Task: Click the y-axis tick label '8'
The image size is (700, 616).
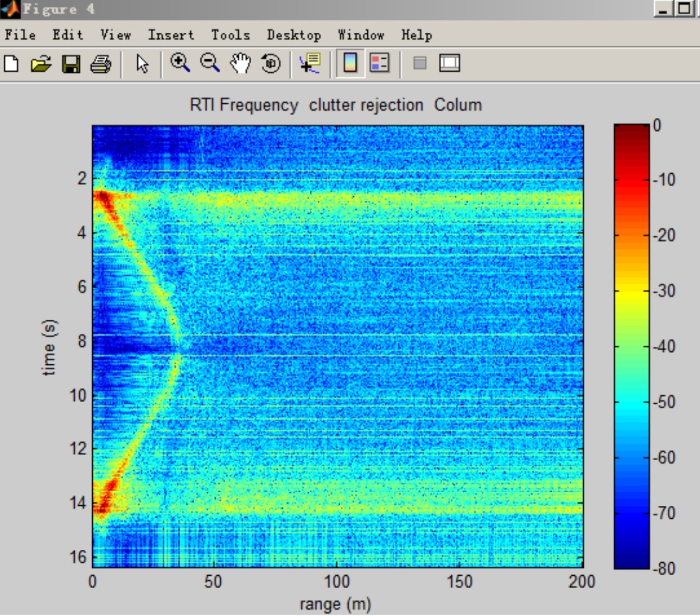Action: coord(82,341)
